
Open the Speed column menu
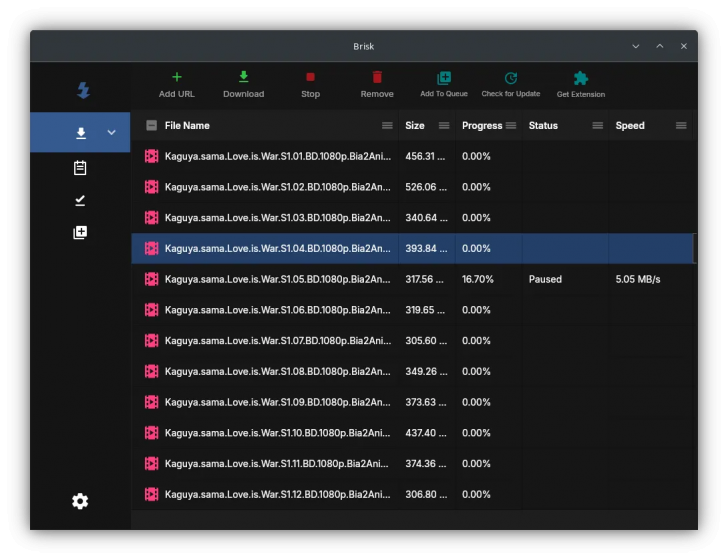click(681, 125)
